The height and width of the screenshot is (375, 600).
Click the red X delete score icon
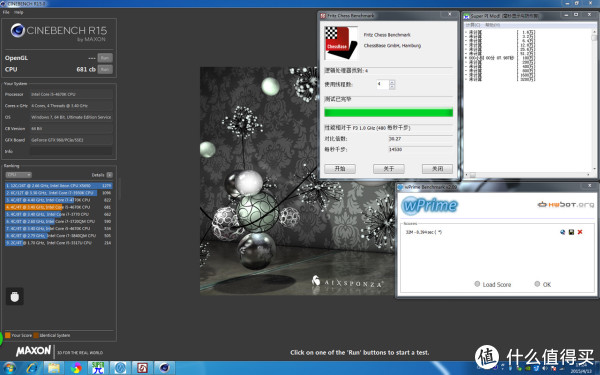(x=580, y=232)
